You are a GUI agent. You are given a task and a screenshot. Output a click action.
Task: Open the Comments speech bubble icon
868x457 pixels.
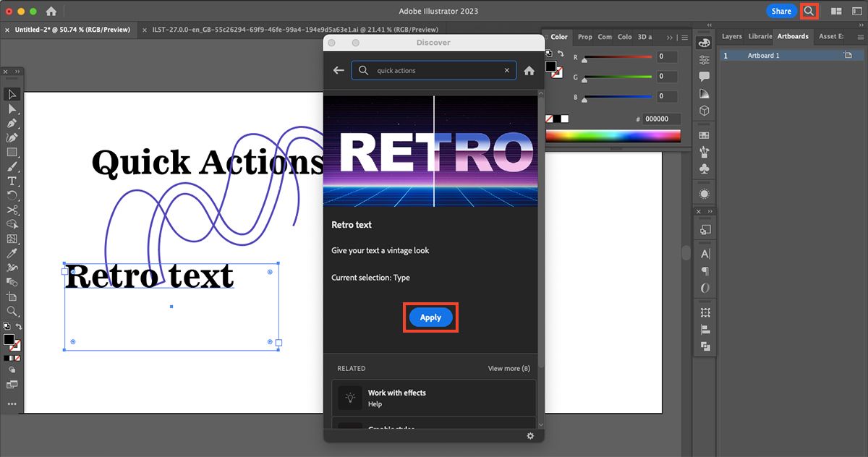tap(704, 77)
